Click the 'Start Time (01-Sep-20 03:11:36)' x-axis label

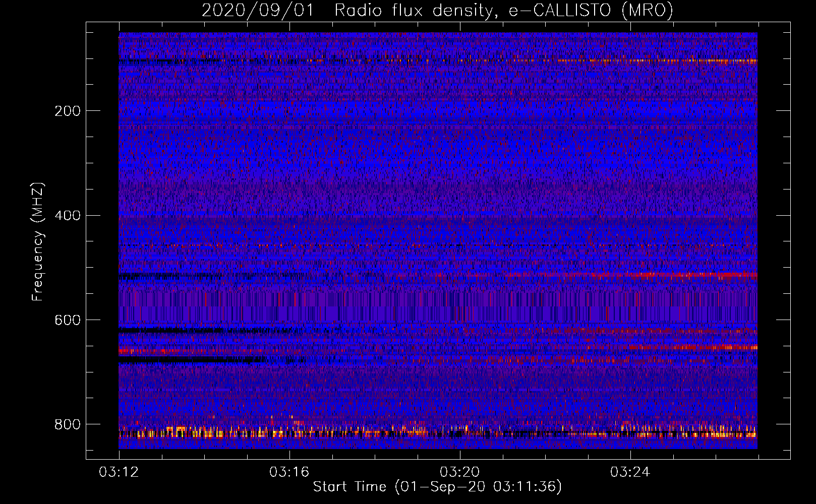click(437, 487)
